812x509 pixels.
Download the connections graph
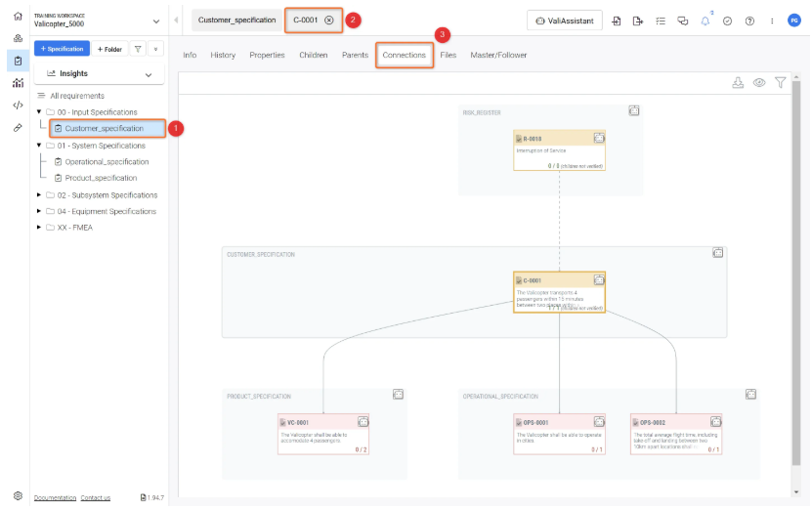739,84
